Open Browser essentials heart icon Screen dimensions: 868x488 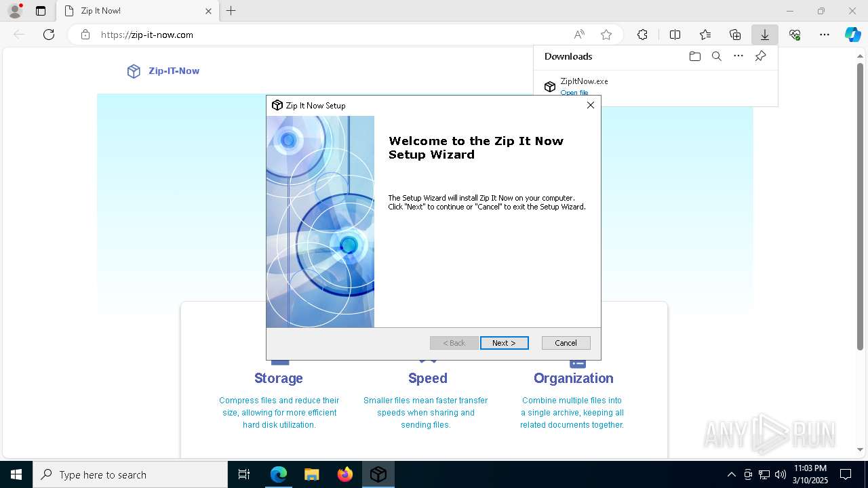coord(795,35)
